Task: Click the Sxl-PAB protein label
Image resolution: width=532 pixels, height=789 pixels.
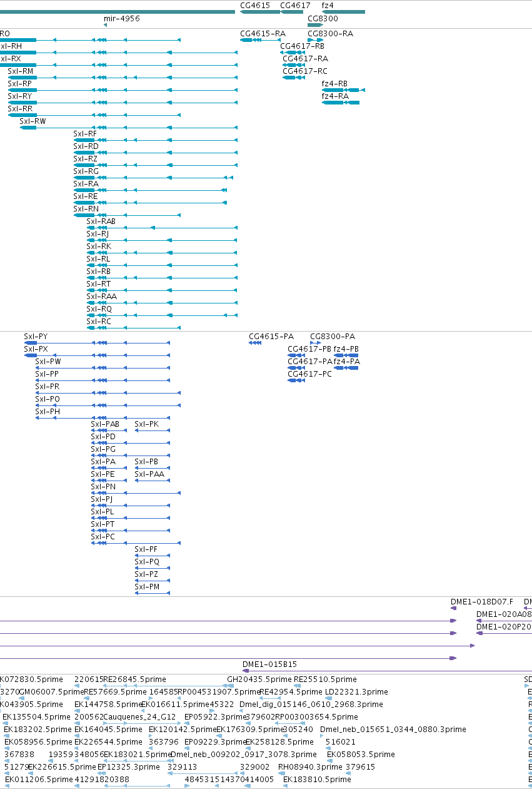Action: coord(105,424)
